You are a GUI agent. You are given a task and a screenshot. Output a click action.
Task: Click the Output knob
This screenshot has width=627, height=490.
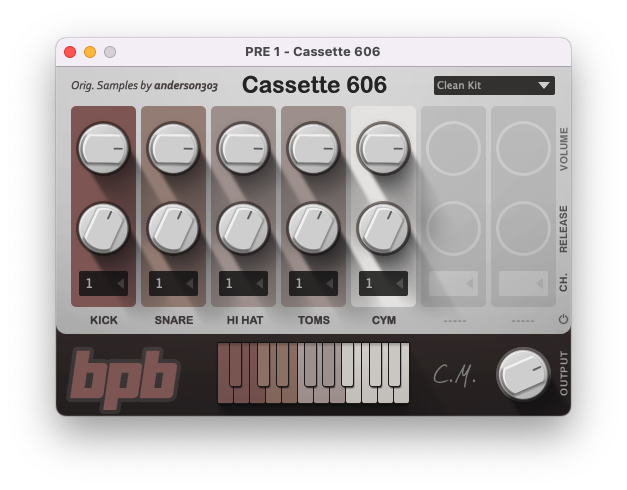pyautogui.click(x=523, y=373)
